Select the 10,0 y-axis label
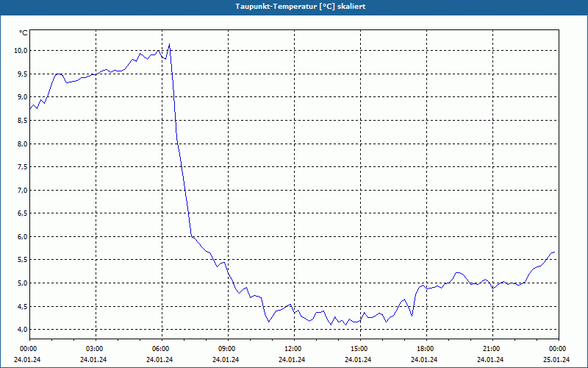Screen dimensions: 588x368 click(21, 51)
